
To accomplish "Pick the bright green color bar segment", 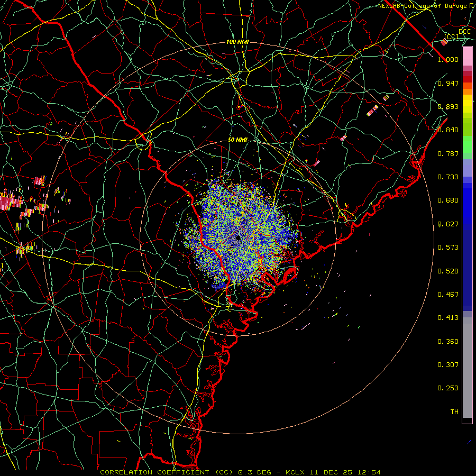I will tap(467, 144).
